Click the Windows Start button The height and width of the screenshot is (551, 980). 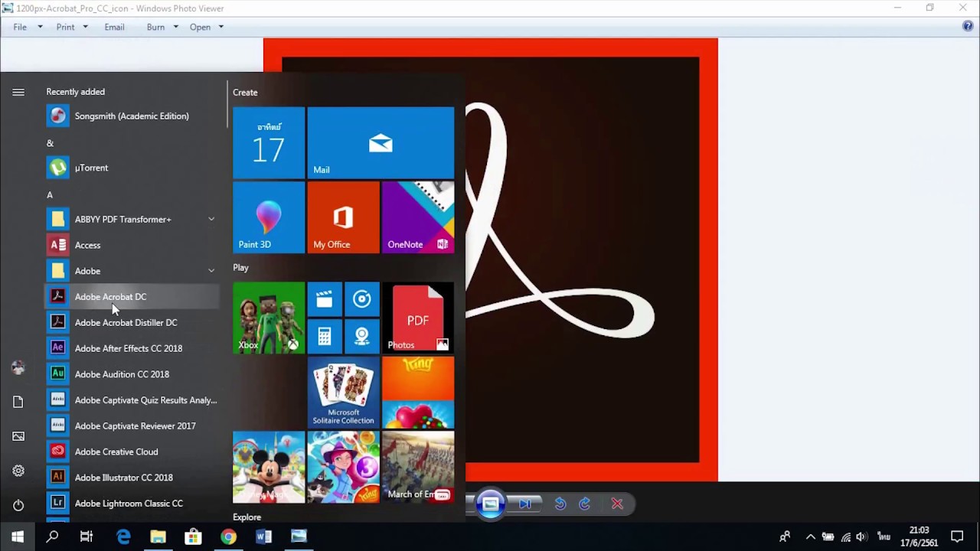18,536
